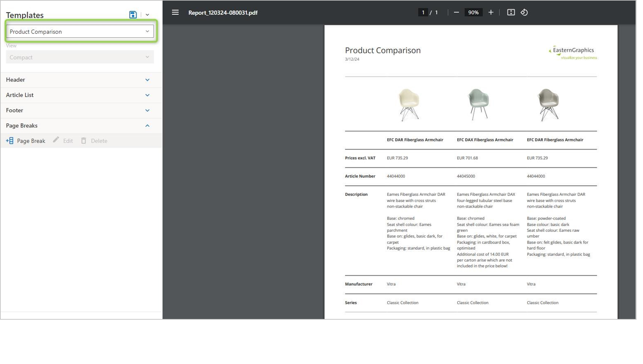Click article number 44045000
The image size is (643, 364).
click(x=466, y=176)
